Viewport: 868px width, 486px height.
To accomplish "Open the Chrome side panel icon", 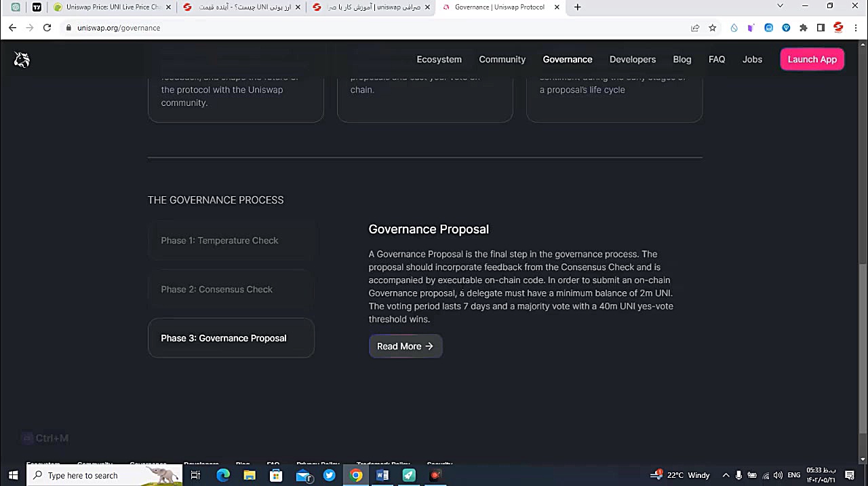I will (x=821, y=28).
